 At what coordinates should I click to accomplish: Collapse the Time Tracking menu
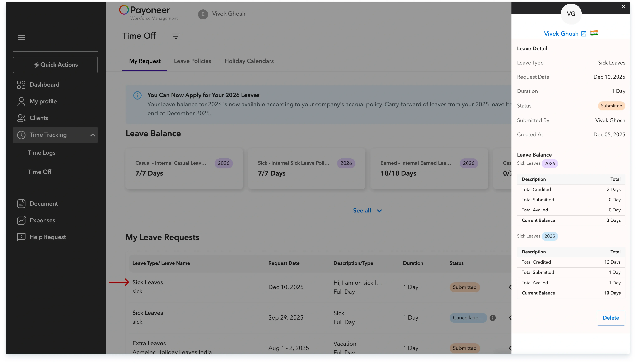pyautogui.click(x=93, y=135)
